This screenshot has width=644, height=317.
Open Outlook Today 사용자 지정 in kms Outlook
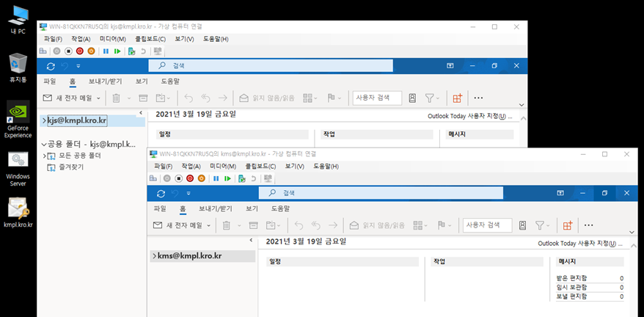coord(580,244)
